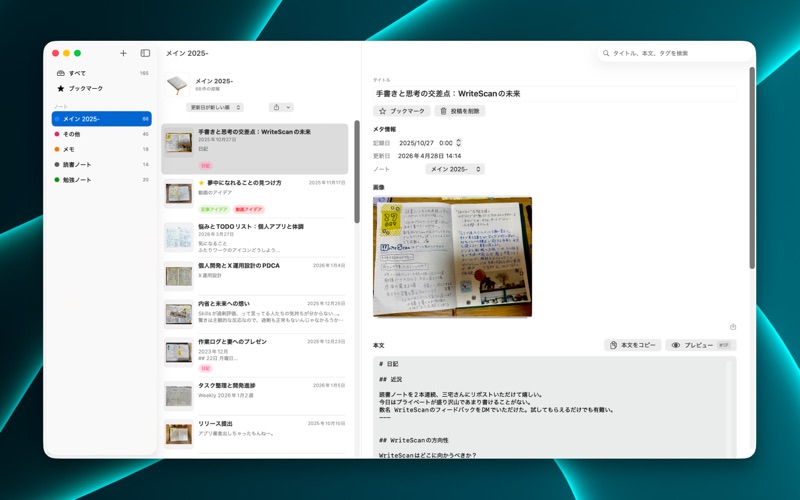Image resolution: width=800 pixels, height=500 pixels.
Task: Click the small export icon below image
Action: pos(733,327)
